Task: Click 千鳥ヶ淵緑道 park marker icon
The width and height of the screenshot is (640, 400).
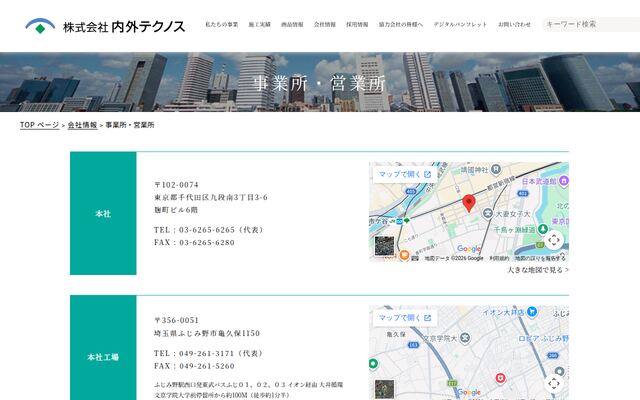Action: point(542,229)
